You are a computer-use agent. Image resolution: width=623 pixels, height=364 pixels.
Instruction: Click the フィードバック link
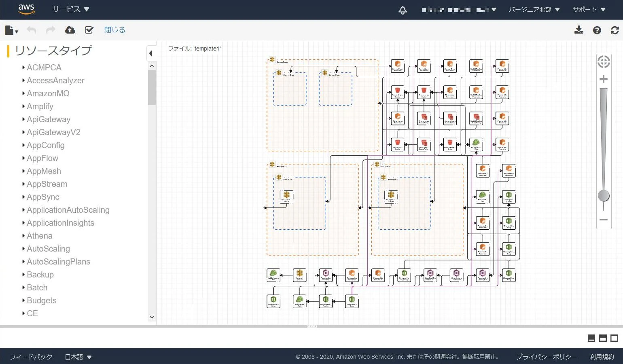coord(31,357)
